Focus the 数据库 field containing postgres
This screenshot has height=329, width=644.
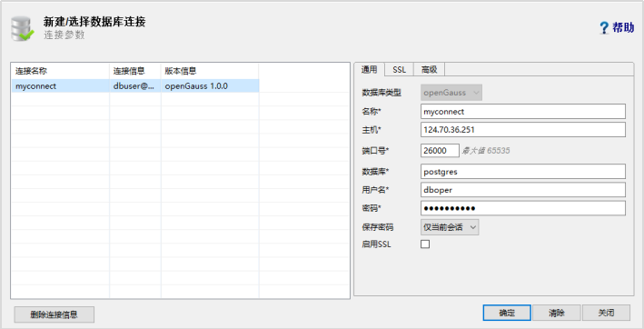523,171
